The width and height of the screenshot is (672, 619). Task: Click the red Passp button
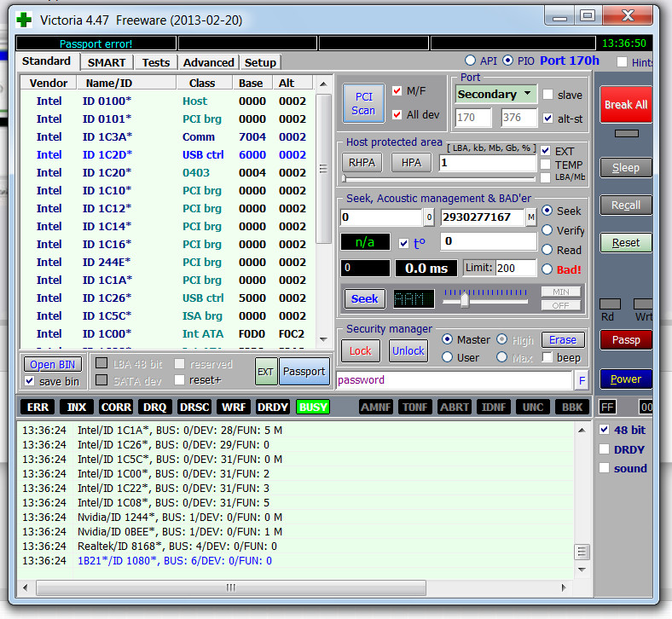click(625, 340)
